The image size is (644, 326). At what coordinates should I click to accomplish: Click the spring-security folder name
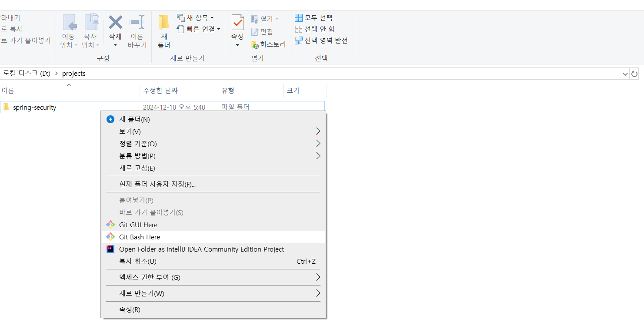click(x=35, y=107)
